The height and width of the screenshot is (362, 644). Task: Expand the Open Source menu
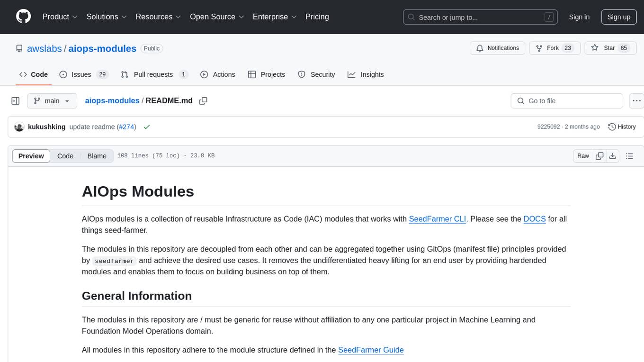217,17
